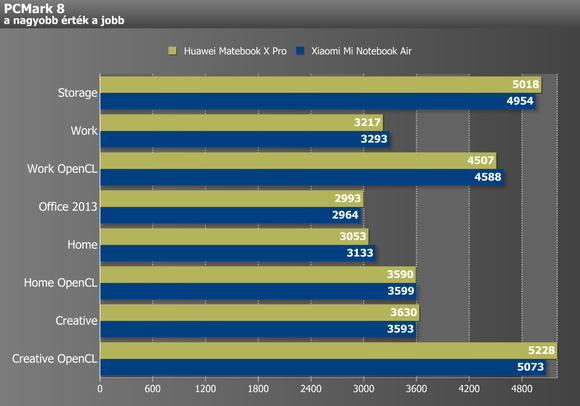
Task: Click the x-axis tick label 4800
Action: (x=522, y=389)
